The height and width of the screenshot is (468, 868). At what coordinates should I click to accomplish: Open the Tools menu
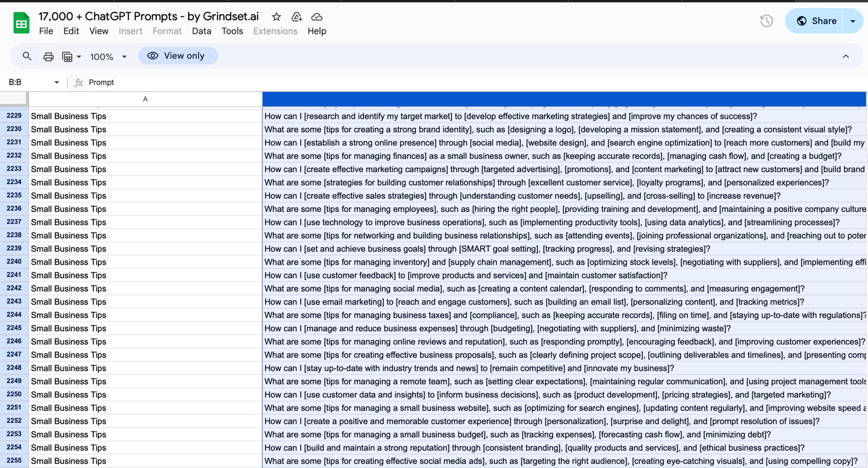[x=232, y=31]
